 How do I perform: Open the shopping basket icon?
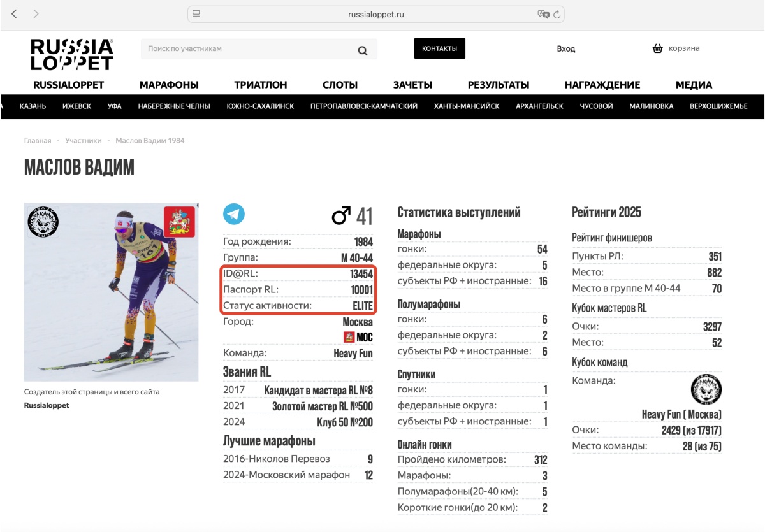pyautogui.click(x=658, y=48)
